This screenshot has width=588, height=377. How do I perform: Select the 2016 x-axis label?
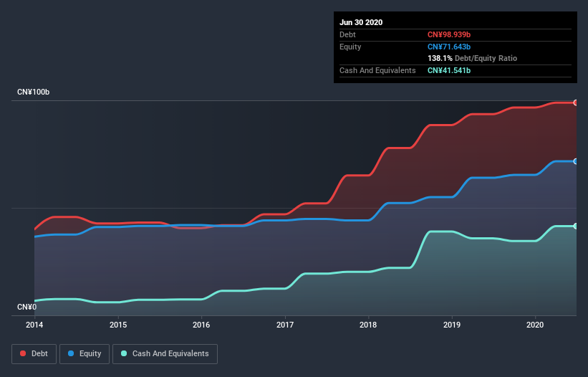(201, 325)
